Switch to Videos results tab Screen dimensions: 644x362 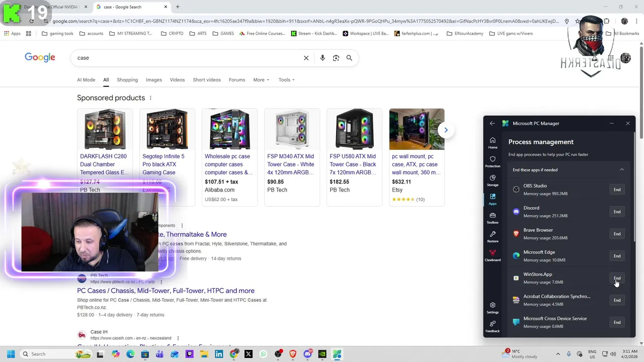[177, 80]
